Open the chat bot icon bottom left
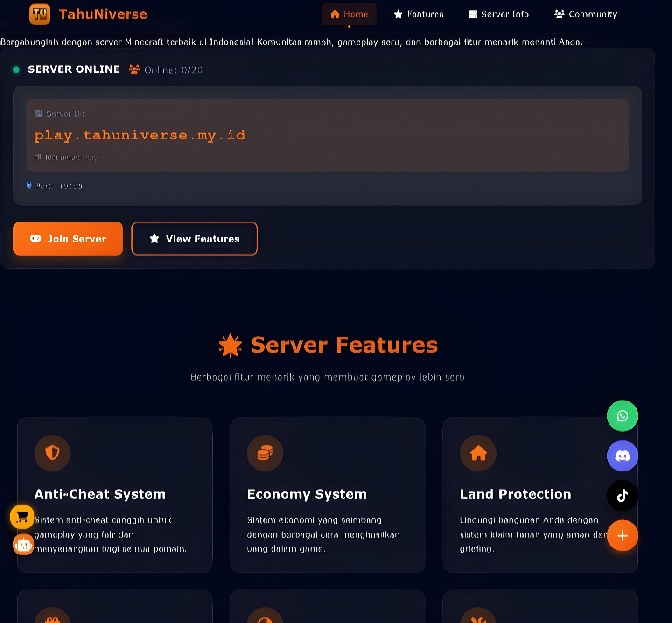672x623 pixels. [23, 544]
